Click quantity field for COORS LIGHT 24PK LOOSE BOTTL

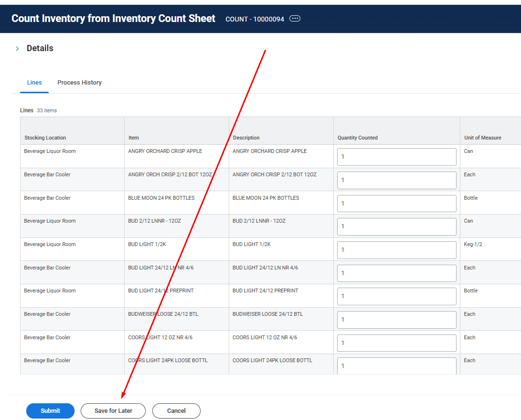click(x=396, y=366)
